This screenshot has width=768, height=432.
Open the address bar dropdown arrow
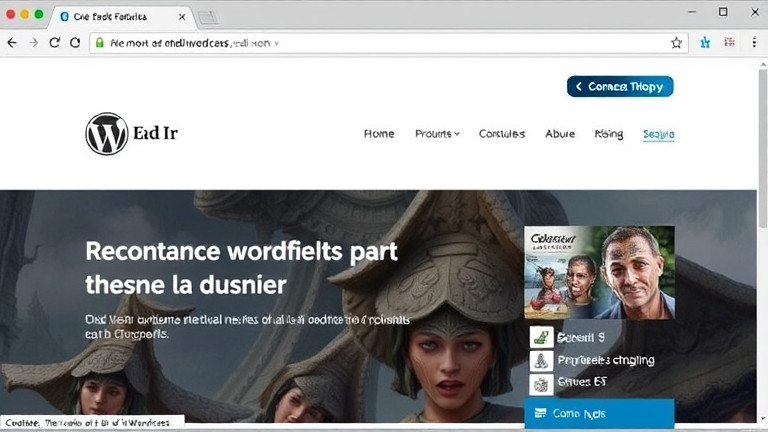(x=277, y=44)
